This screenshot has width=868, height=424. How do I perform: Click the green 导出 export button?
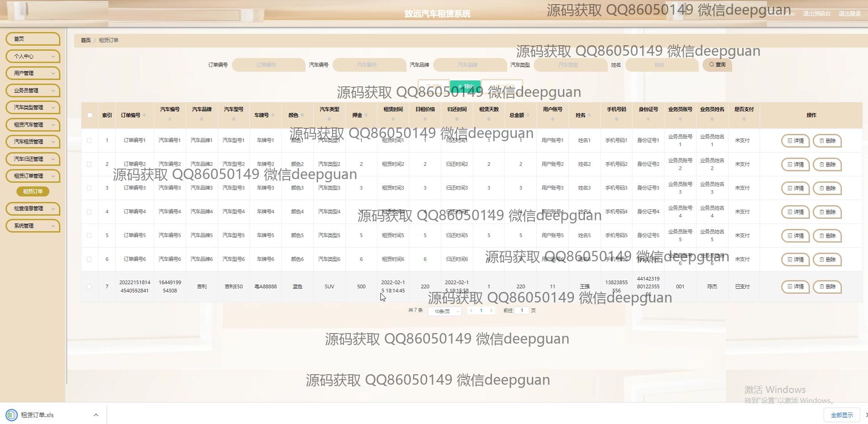coord(466,86)
